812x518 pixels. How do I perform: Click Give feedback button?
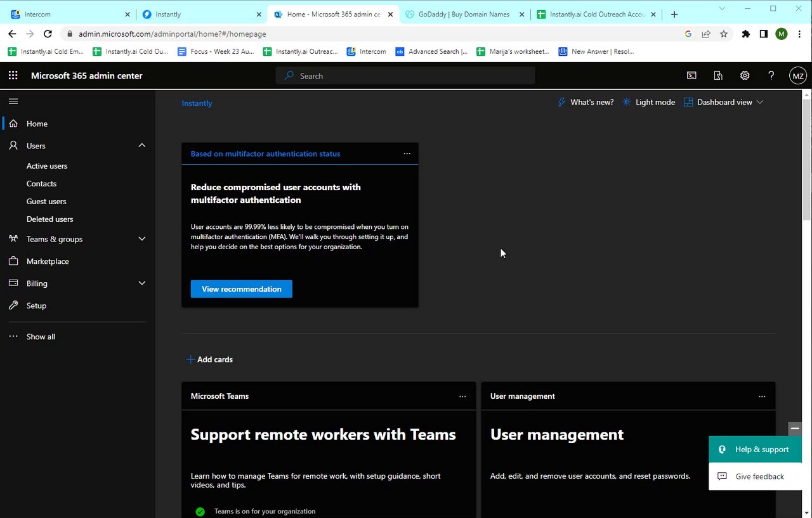(x=755, y=477)
